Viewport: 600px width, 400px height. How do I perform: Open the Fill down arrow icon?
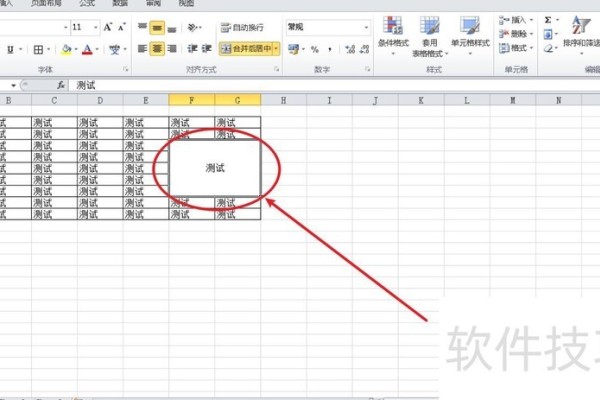(548, 34)
